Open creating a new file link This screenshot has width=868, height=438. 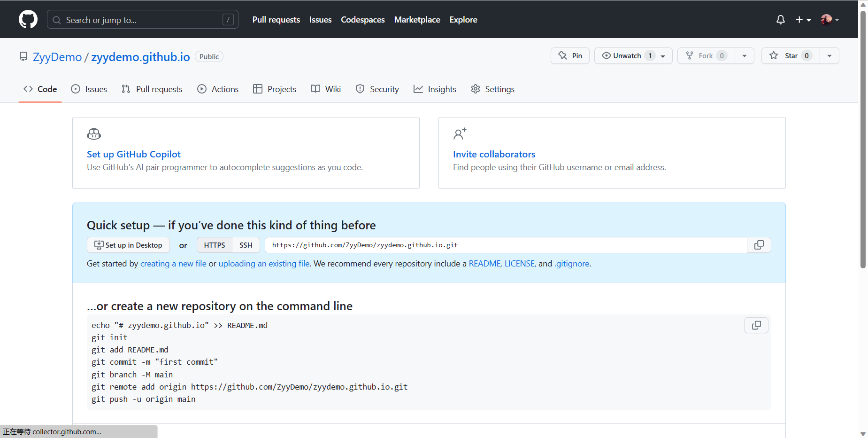click(173, 264)
